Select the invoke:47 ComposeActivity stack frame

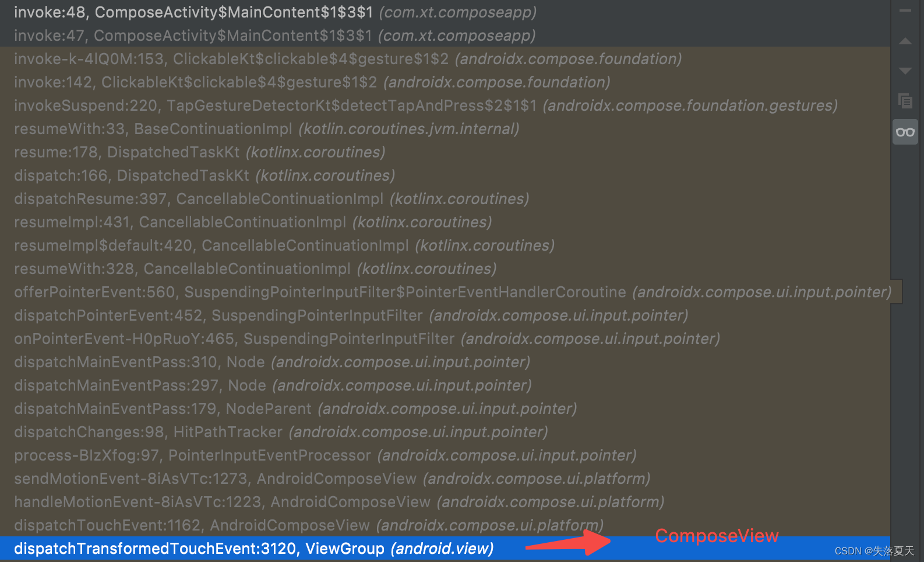(x=445, y=35)
